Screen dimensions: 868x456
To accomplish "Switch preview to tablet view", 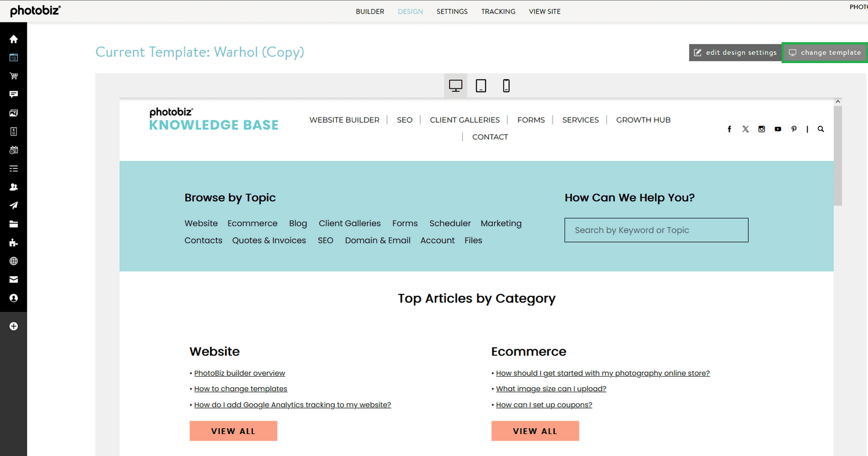I will [481, 86].
